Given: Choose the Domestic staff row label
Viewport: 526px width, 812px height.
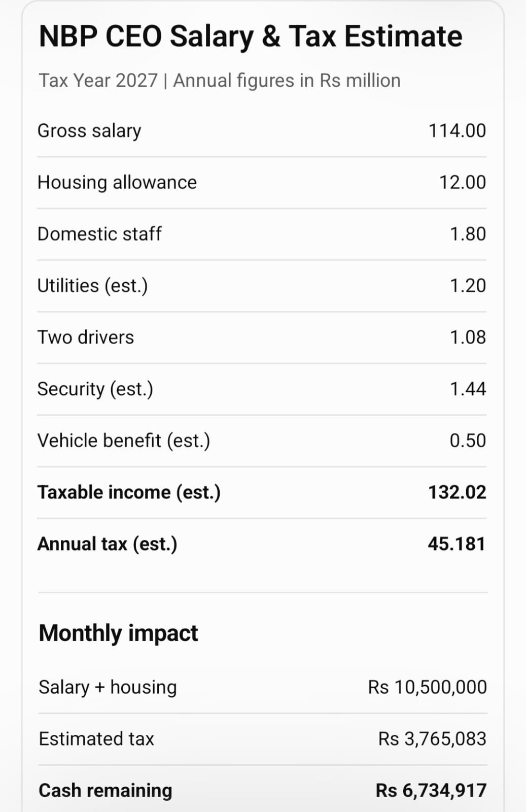Looking at the screenshot, I should tap(99, 234).
